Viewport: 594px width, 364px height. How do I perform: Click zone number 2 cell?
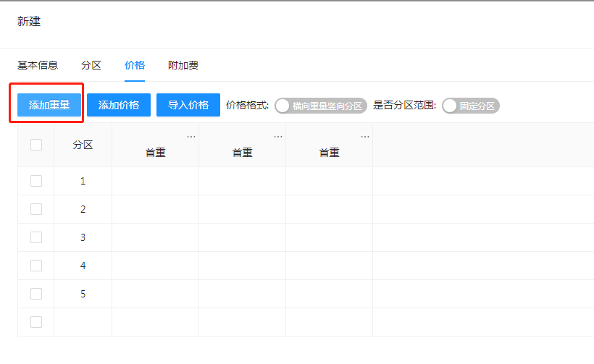[83, 209]
